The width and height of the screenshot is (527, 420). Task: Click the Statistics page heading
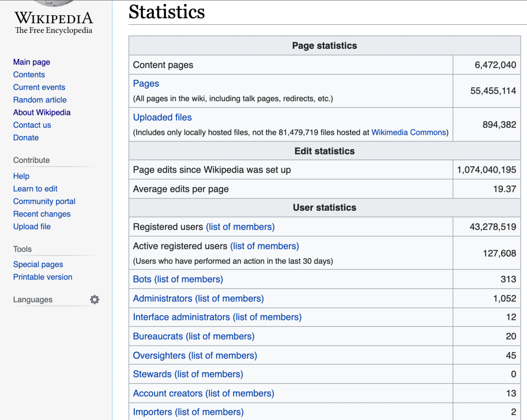(167, 12)
